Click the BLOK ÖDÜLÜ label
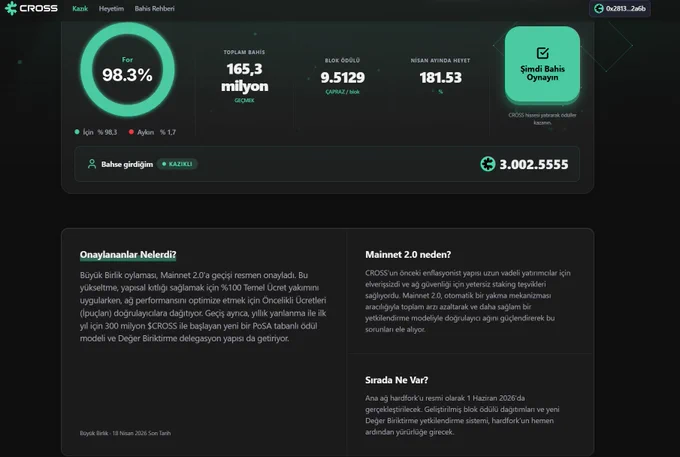 point(342,60)
